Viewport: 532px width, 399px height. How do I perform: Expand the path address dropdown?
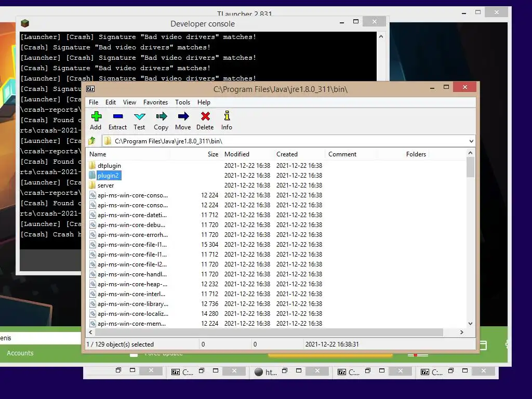coord(471,141)
